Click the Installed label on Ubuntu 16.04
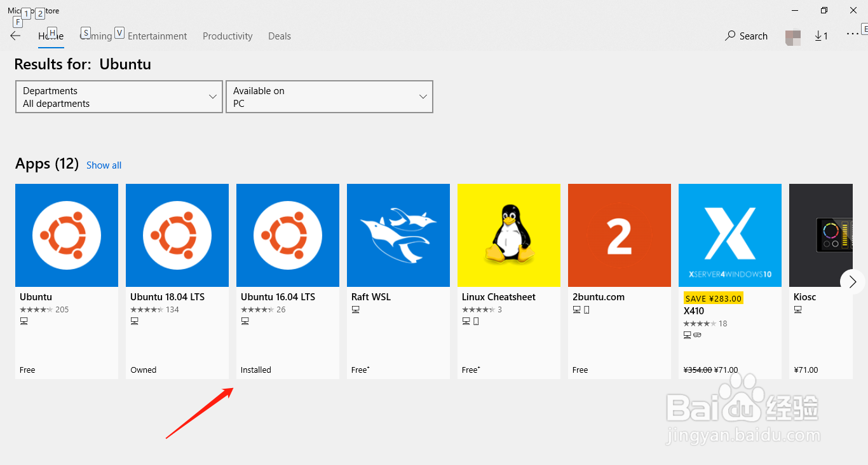Image resolution: width=868 pixels, height=465 pixels. (256, 370)
